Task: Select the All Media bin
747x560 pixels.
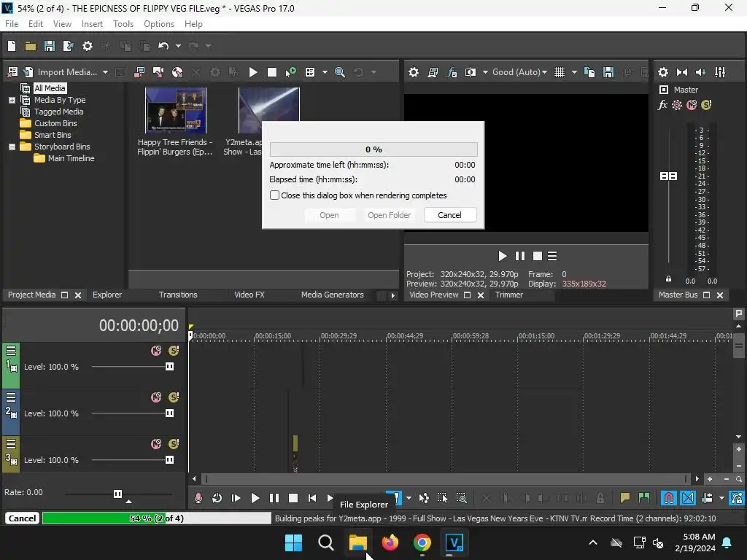Action: (x=50, y=88)
